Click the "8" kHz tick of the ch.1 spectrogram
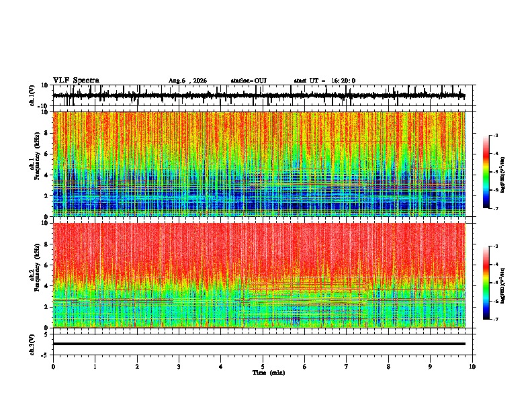The height and width of the screenshot is (411, 532). pyautogui.click(x=47, y=133)
